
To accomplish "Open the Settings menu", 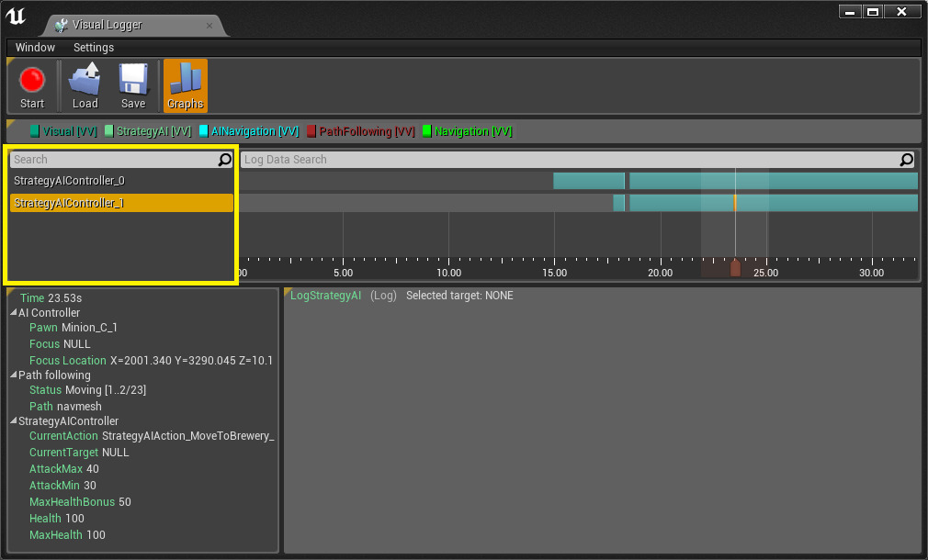I will 94,48.
